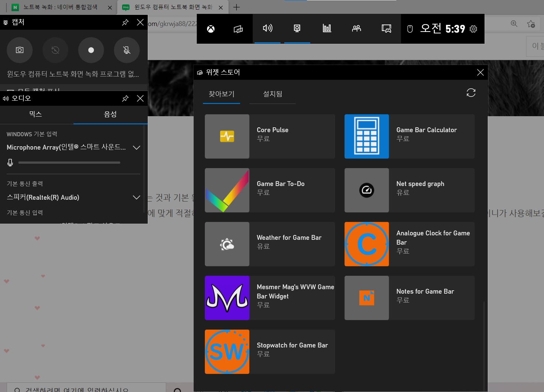Screen dimensions: 544x392
Task: Close the 위젯 스토어 window
Action: 480,72
